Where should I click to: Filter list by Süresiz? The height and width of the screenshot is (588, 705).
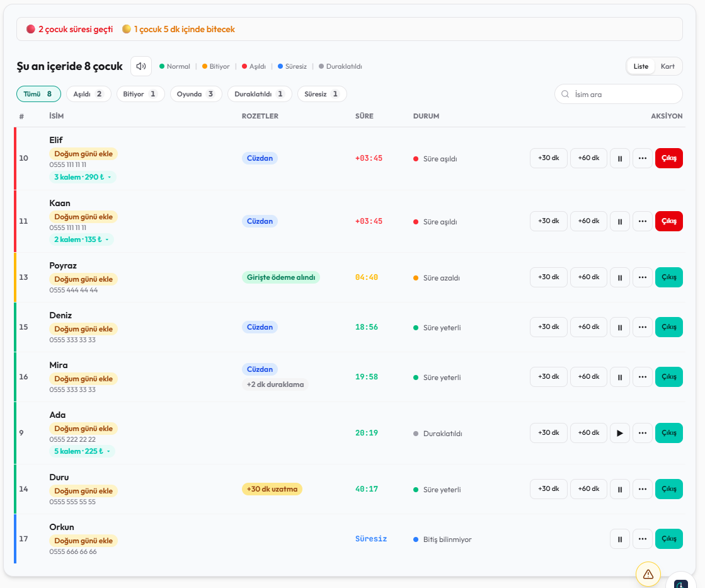click(322, 94)
